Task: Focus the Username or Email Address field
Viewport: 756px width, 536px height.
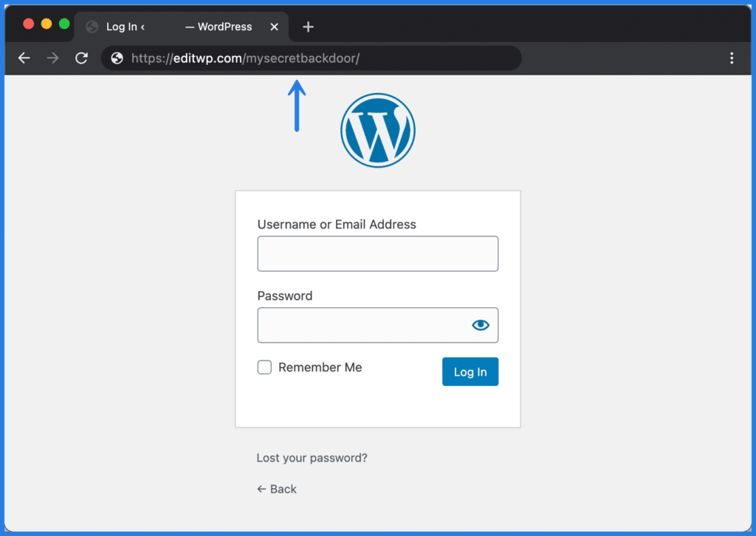Action: [x=378, y=253]
